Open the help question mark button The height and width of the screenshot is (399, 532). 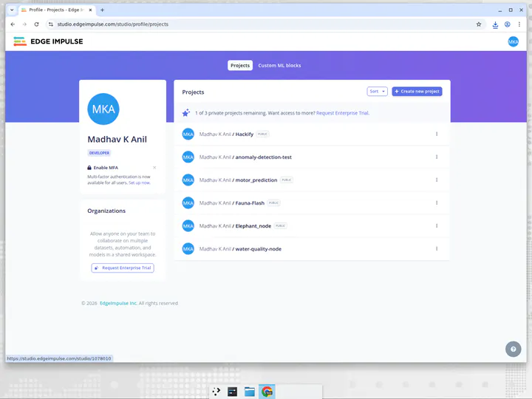pyautogui.click(x=513, y=349)
